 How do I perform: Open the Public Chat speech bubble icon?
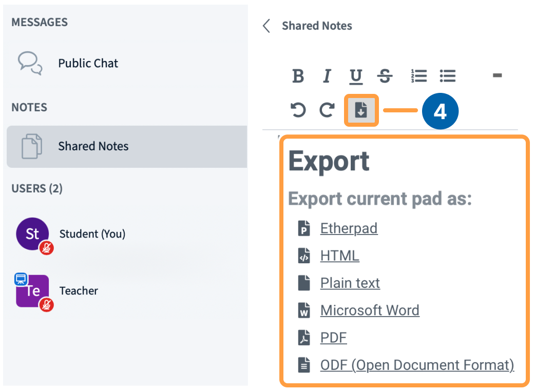[30, 63]
